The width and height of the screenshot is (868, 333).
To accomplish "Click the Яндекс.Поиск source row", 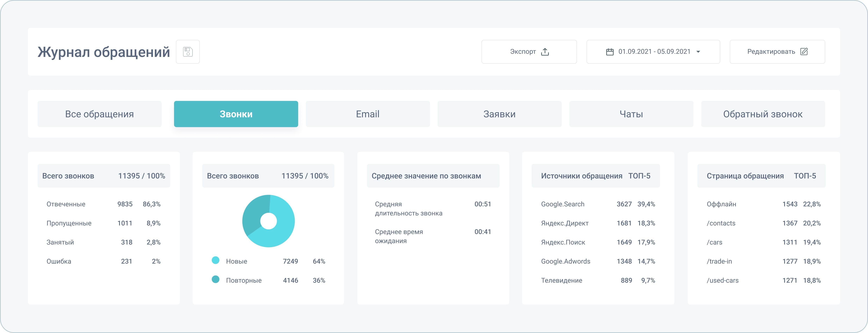I will (598, 242).
